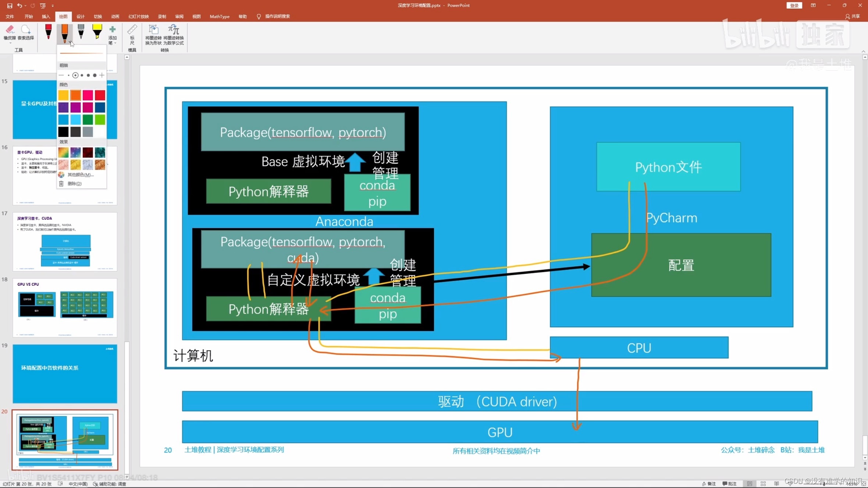The image size is (868, 488).
Task: Pick the hot pink color swatch
Action: pos(88,95)
